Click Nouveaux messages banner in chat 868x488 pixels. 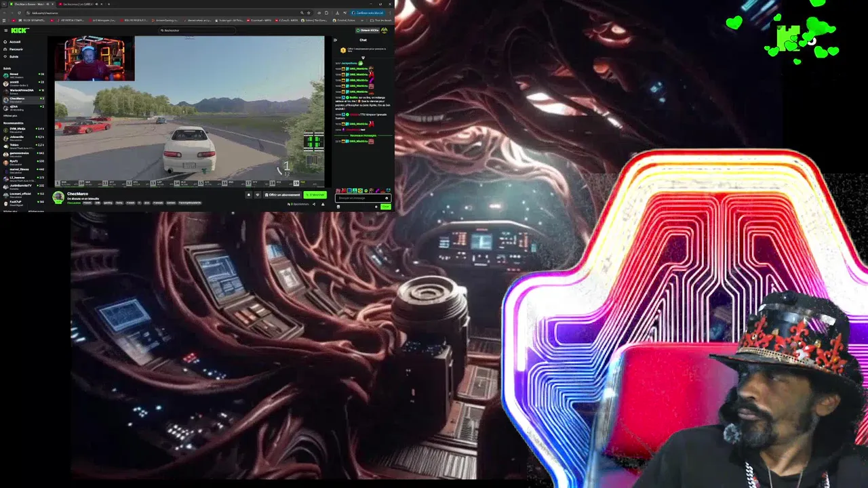point(362,136)
